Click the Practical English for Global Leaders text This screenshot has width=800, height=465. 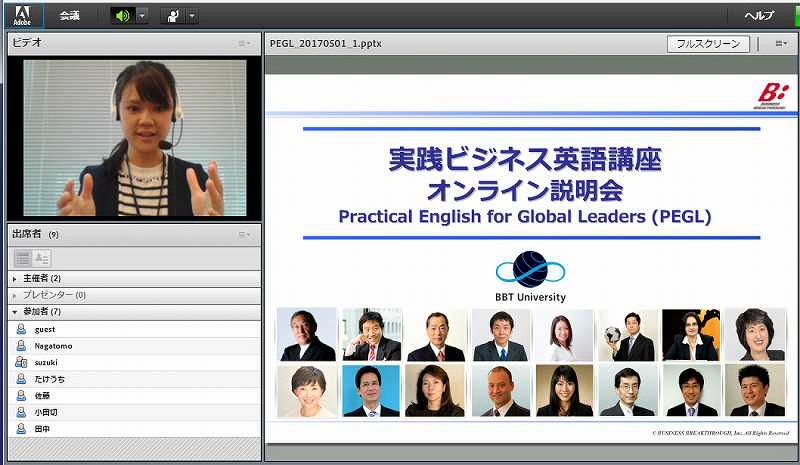pos(524,217)
